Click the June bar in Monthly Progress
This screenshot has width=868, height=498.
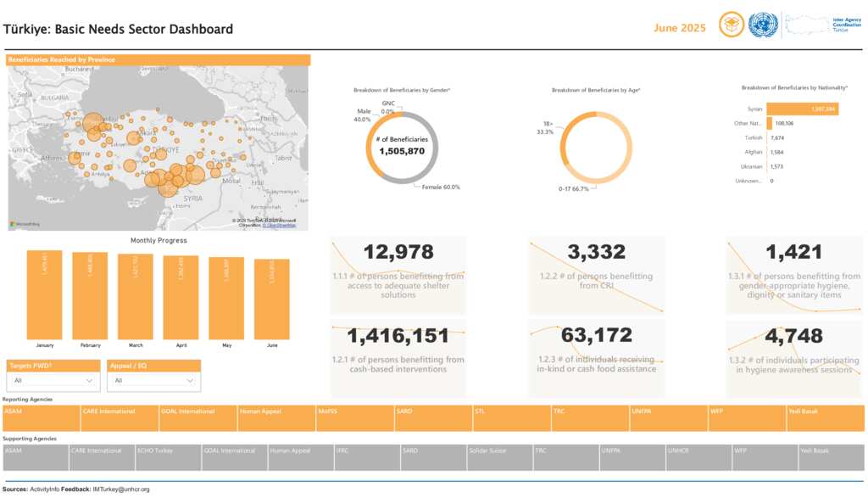click(x=271, y=299)
